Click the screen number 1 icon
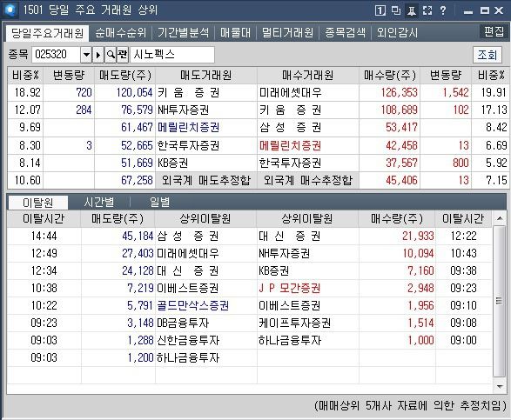The width and height of the screenshot is (511, 420). point(380,10)
